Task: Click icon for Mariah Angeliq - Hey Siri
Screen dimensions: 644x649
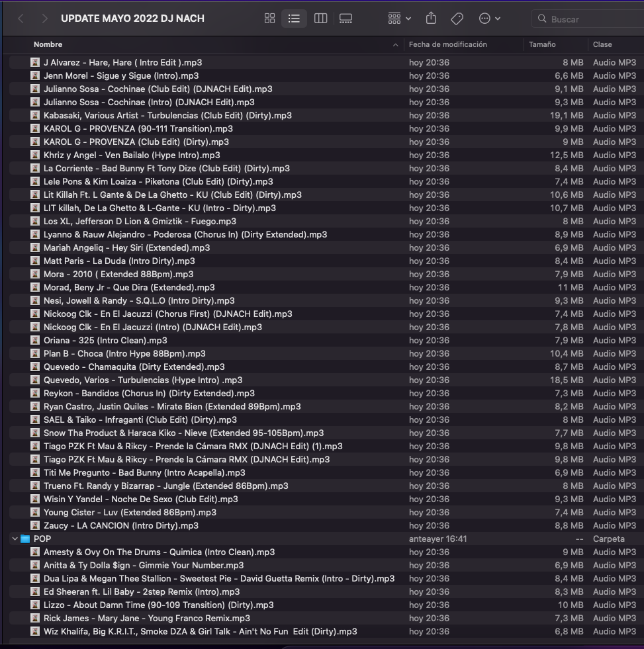Action: click(35, 247)
